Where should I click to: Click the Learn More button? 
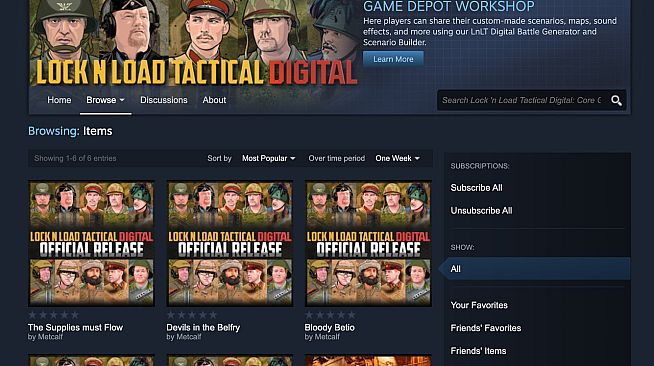[393, 59]
